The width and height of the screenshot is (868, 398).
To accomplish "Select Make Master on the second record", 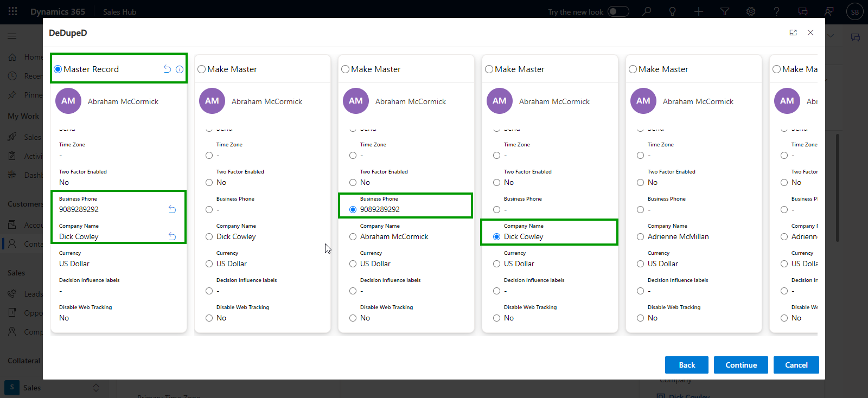I will pyautogui.click(x=202, y=69).
